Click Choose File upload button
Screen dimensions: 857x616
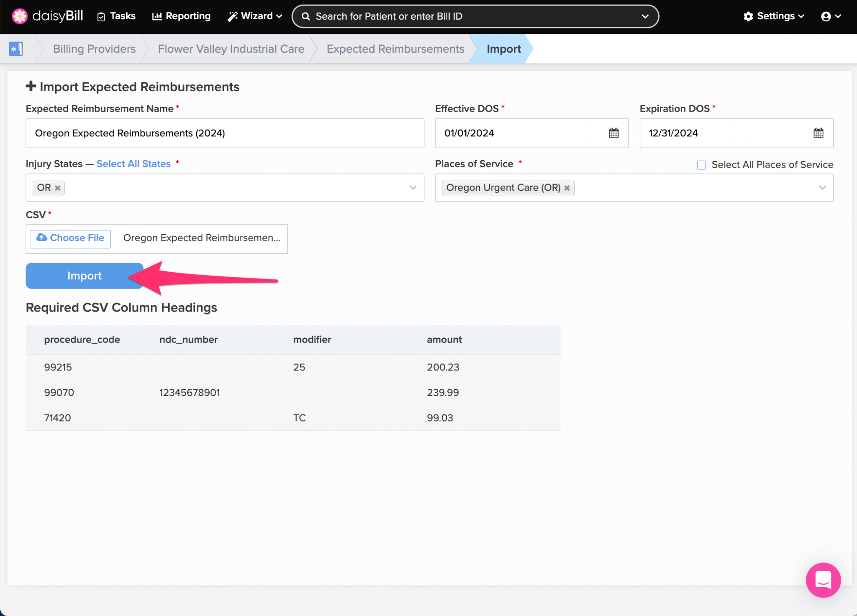coord(70,238)
